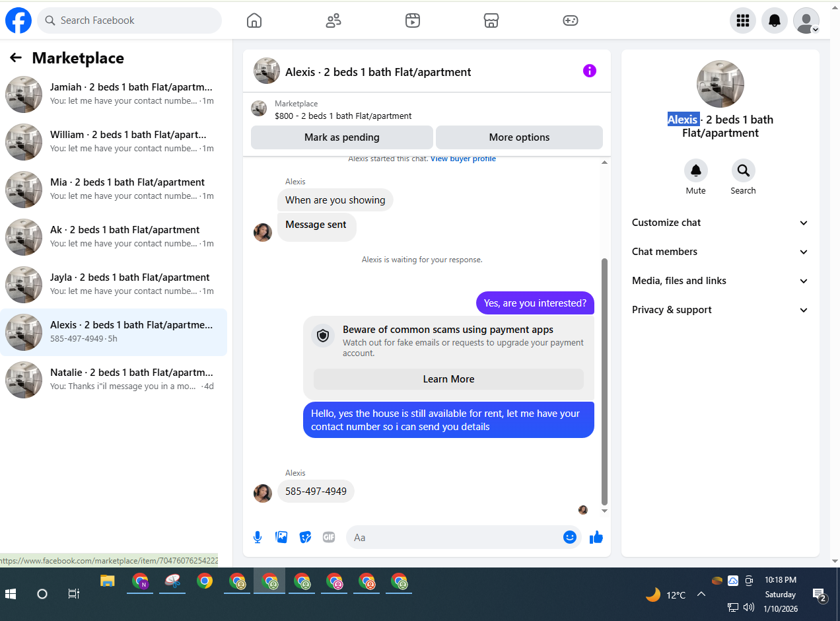
Task: Open the Marketplace storefront icon in top navigation
Action: pos(491,20)
